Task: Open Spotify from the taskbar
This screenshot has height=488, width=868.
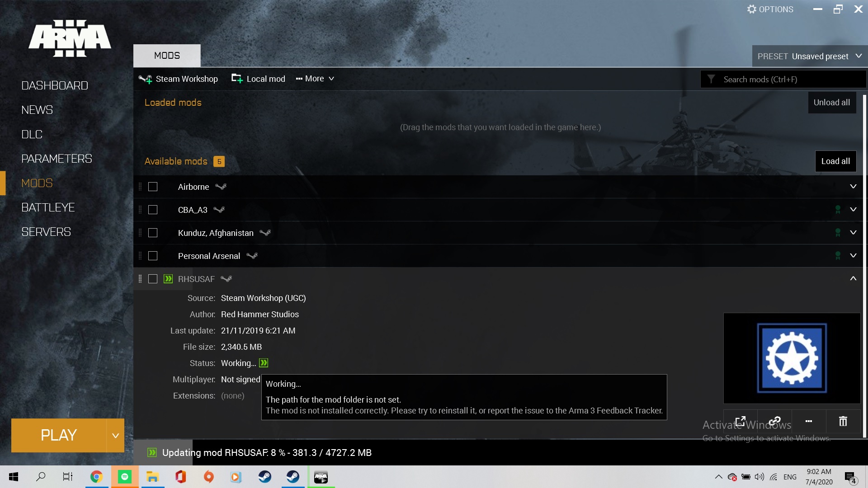Action: pos(125,477)
